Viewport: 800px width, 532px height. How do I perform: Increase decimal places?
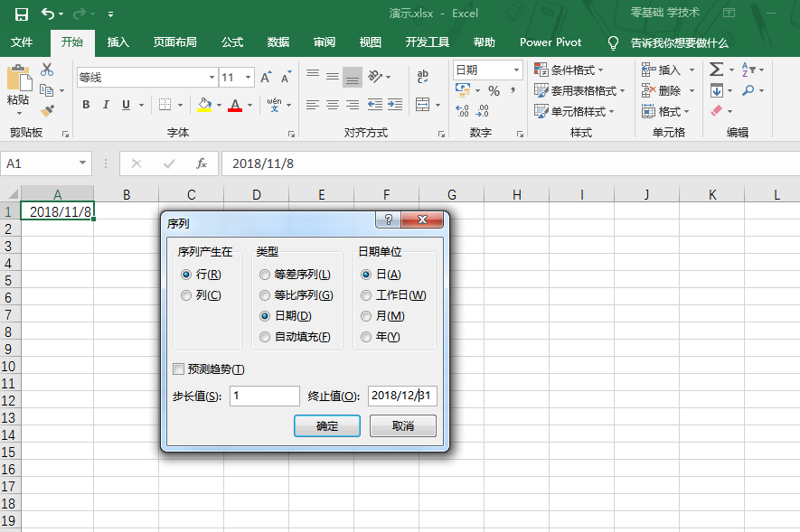[462, 110]
